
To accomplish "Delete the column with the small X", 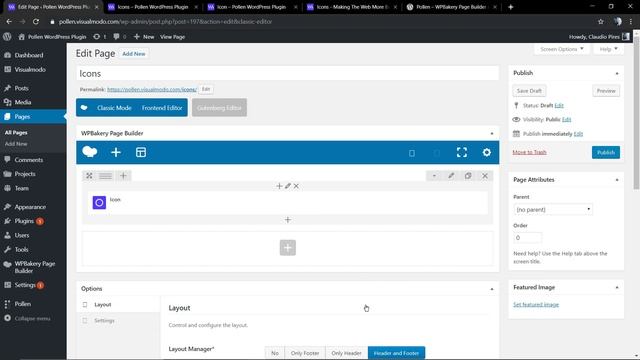I will point(296,186).
